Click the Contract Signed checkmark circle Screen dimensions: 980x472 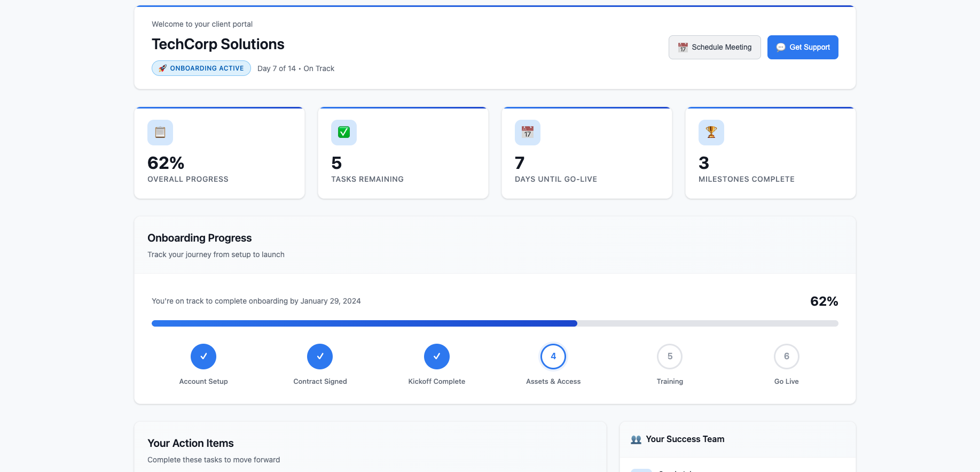coord(320,357)
